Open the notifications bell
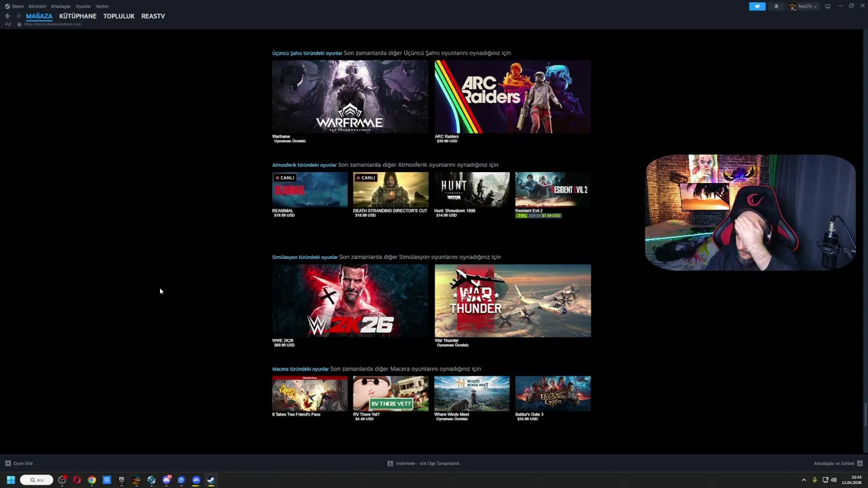Image resolution: width=868 pixels, height=488 pixels. pos(776,6)
